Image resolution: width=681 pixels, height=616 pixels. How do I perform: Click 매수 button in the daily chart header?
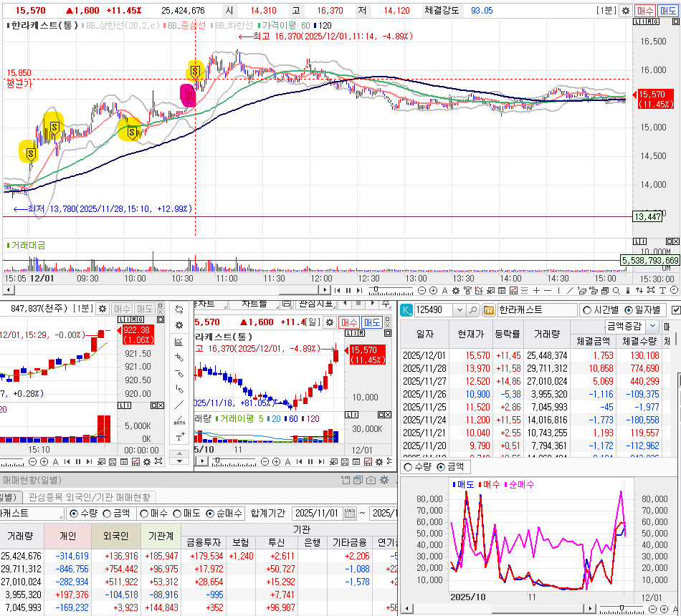pyautogui.click(x=349, y=322)
